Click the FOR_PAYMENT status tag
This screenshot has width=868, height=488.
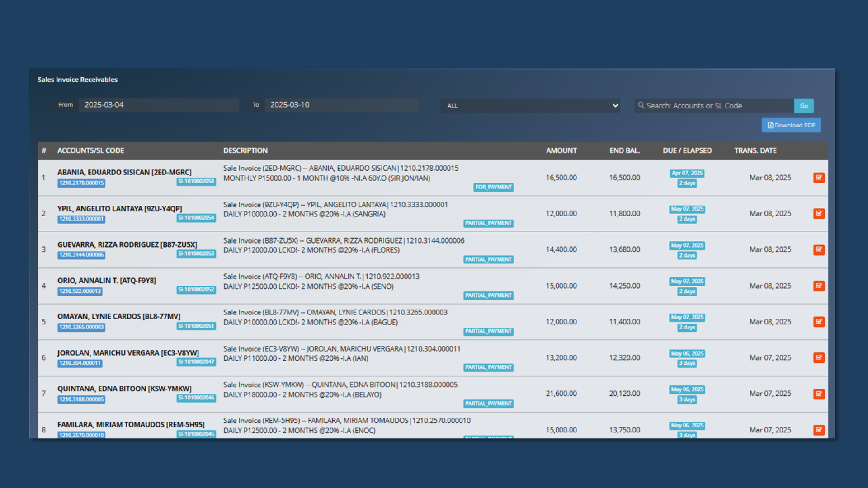[493, 187]
